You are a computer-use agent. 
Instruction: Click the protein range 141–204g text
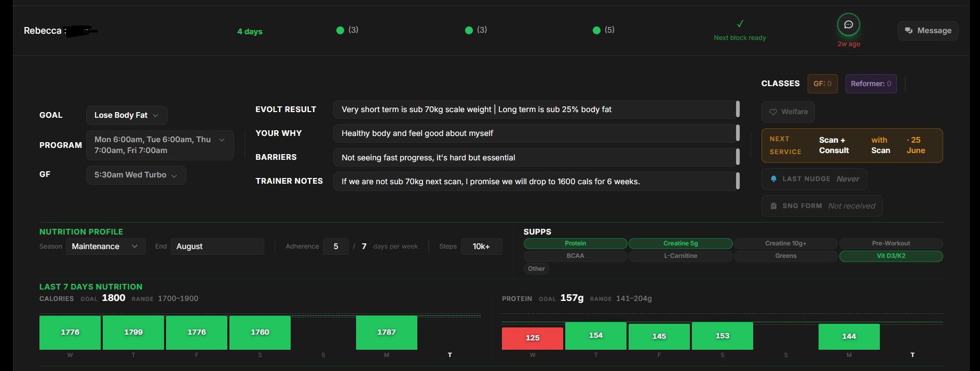634,298
